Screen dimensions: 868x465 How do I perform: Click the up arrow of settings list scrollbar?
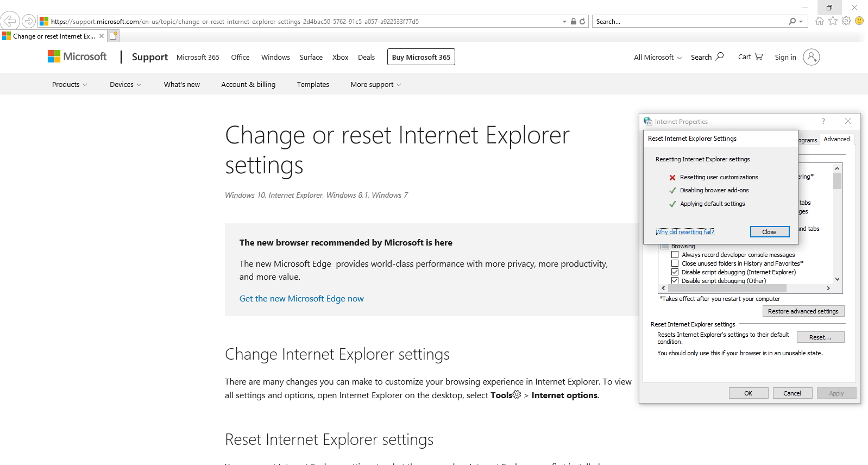(x=837, y=168)
